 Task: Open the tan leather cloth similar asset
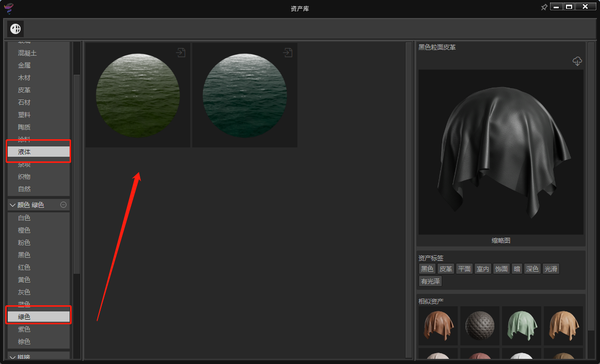pyautogui.click(x=563, y=326)
